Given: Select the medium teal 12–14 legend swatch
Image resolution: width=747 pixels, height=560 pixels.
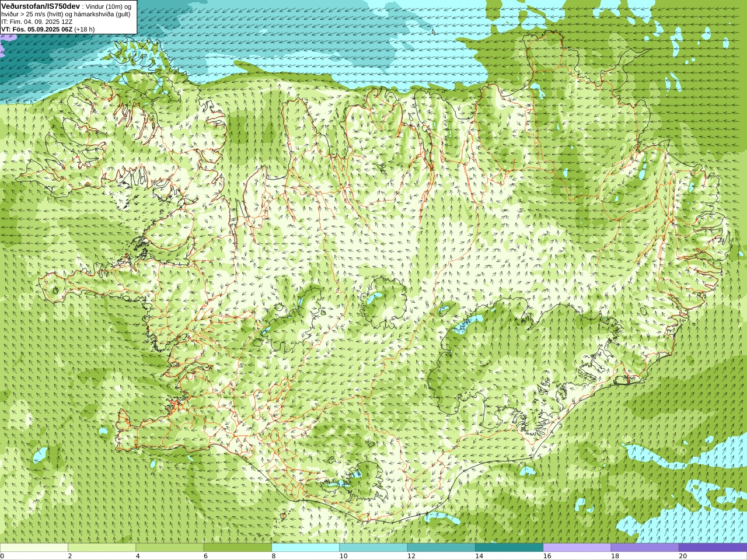Looking at the screenshot, I should click(x=441, y=548).
